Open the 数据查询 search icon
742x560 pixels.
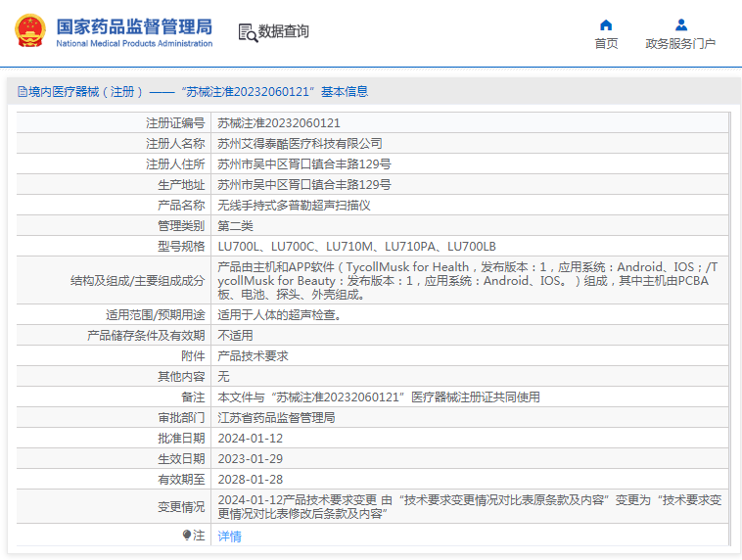pos(248,32)
